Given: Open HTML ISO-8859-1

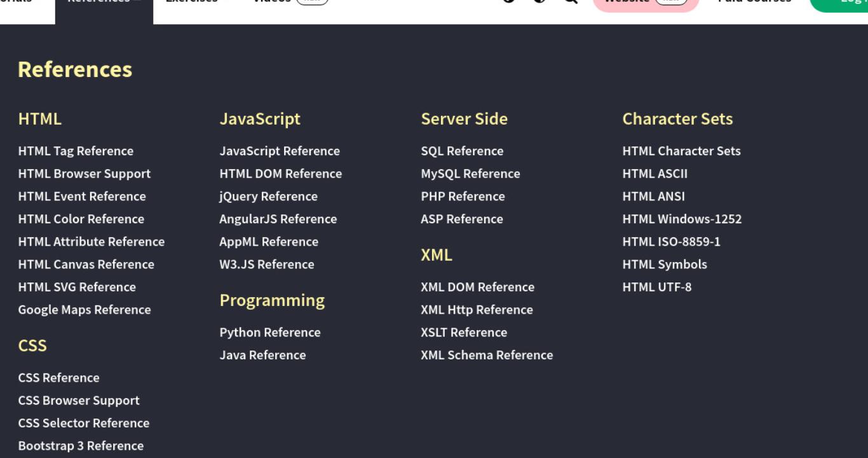Looking at the screenshot, I should [x=672, y=242].
